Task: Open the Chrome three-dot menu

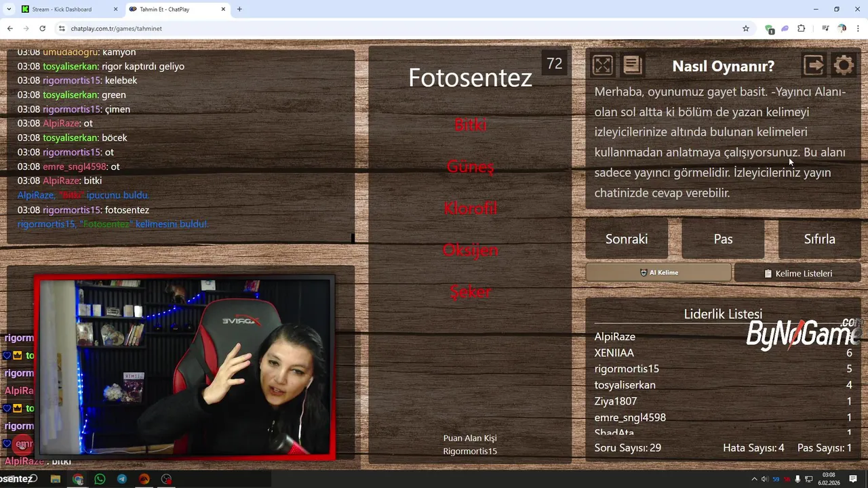Action: coord(858,28)
